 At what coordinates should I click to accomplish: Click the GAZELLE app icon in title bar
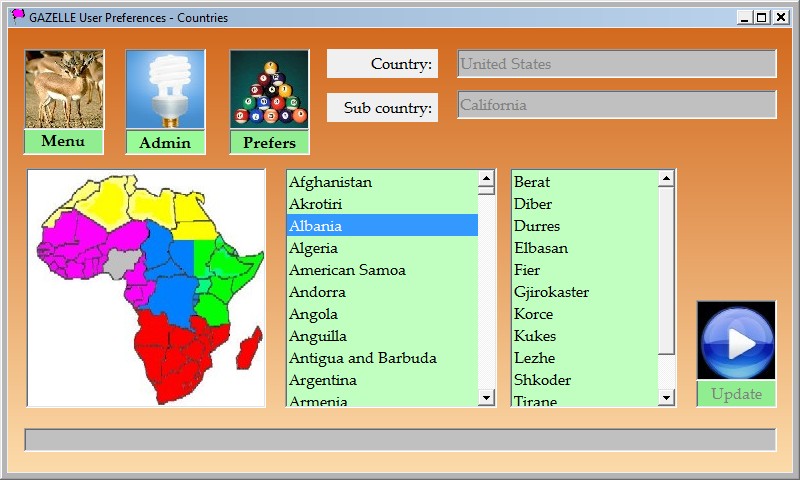pyautogui.click(x=17, y=17)
